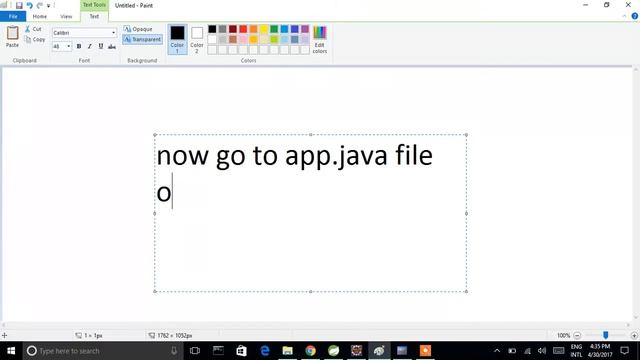
Task: Select the Text ribbon tab
Action: click(x=94, y=16)
